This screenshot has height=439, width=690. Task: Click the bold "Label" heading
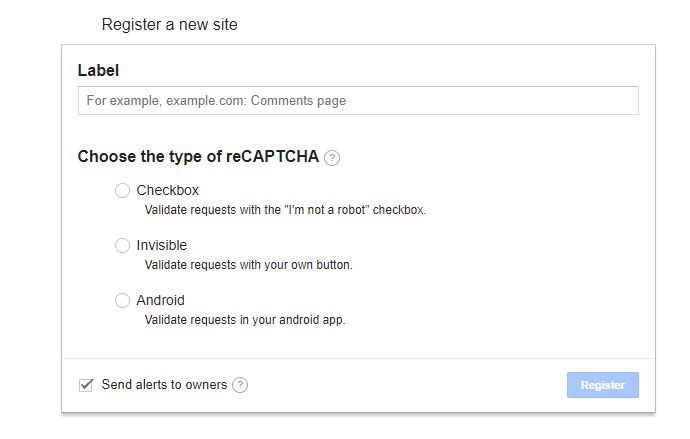pos(98,70)
